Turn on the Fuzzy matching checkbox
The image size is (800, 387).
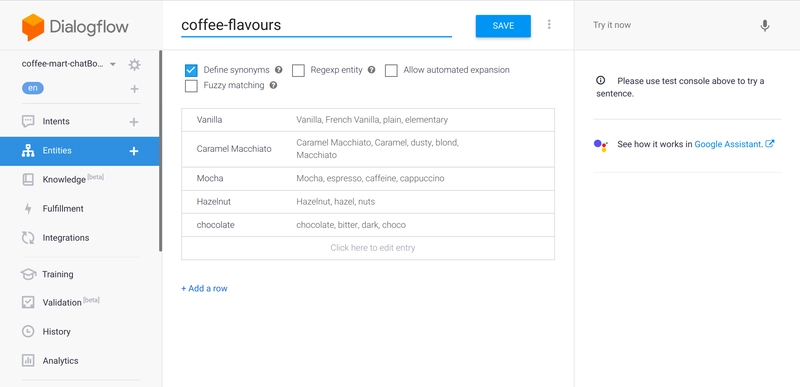point(191,86)
